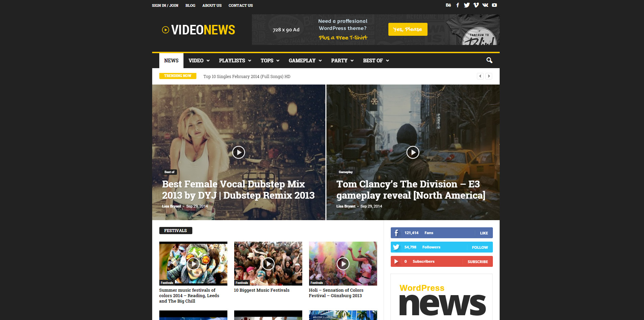Open Best Female Vocal Dubstep Mix article title

[x=238, y=189]
